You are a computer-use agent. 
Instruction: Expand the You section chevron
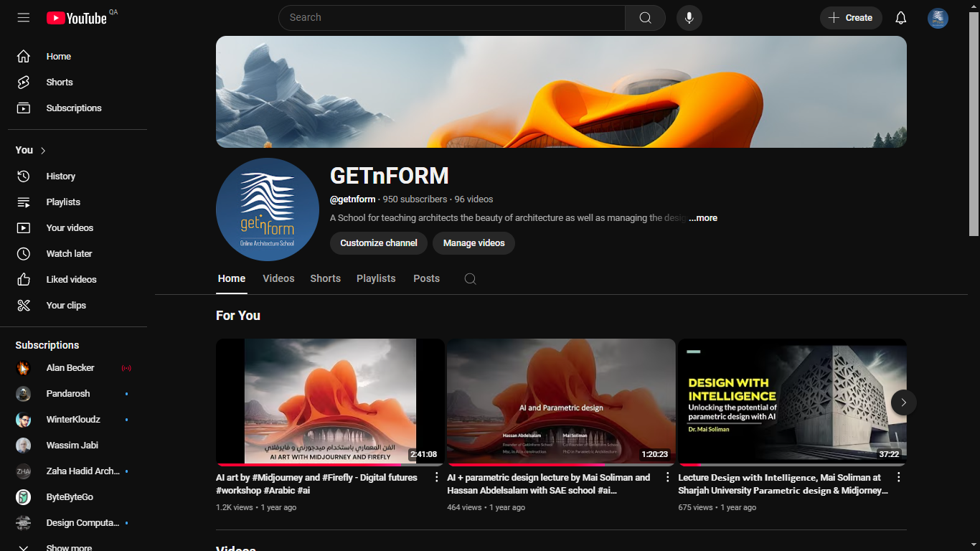pyautogui.click(x=43, y=151)
